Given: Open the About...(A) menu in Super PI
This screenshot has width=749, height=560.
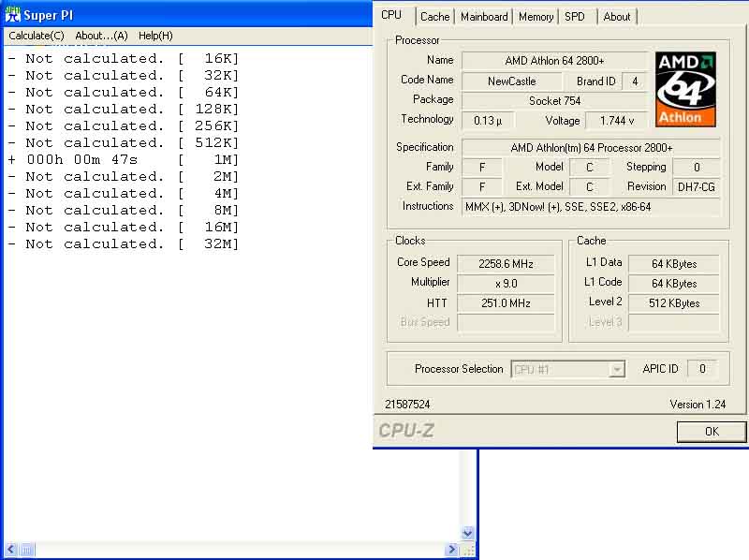Looking at the screenshot, I should click(101, 36).
